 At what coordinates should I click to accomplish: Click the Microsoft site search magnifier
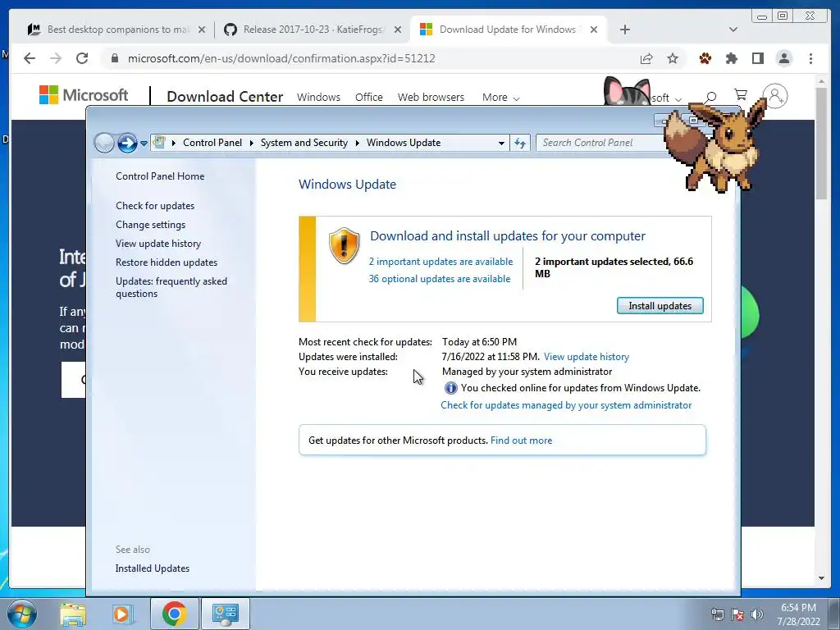coord(710,97)
